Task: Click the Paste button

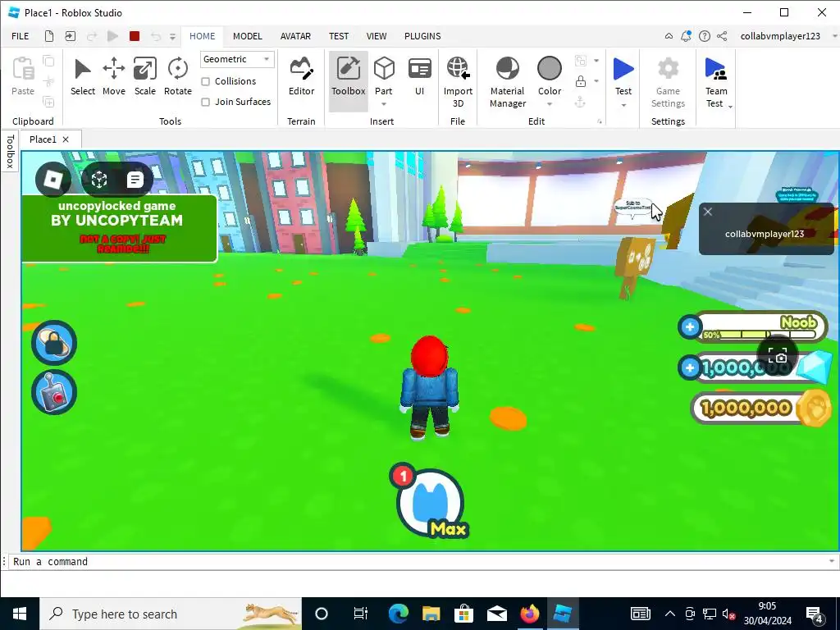Action: click(x=23, y=76)
